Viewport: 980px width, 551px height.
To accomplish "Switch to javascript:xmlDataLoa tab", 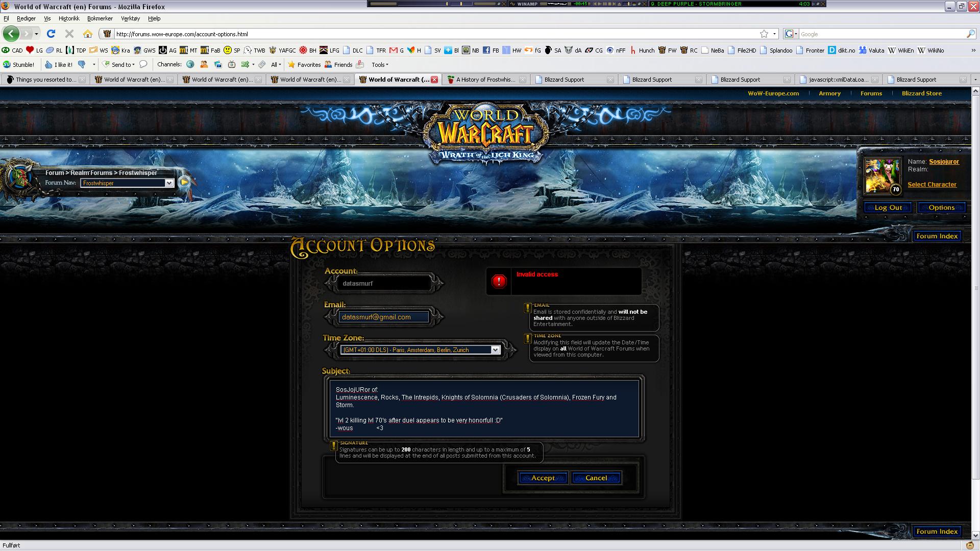I will 839,80.
